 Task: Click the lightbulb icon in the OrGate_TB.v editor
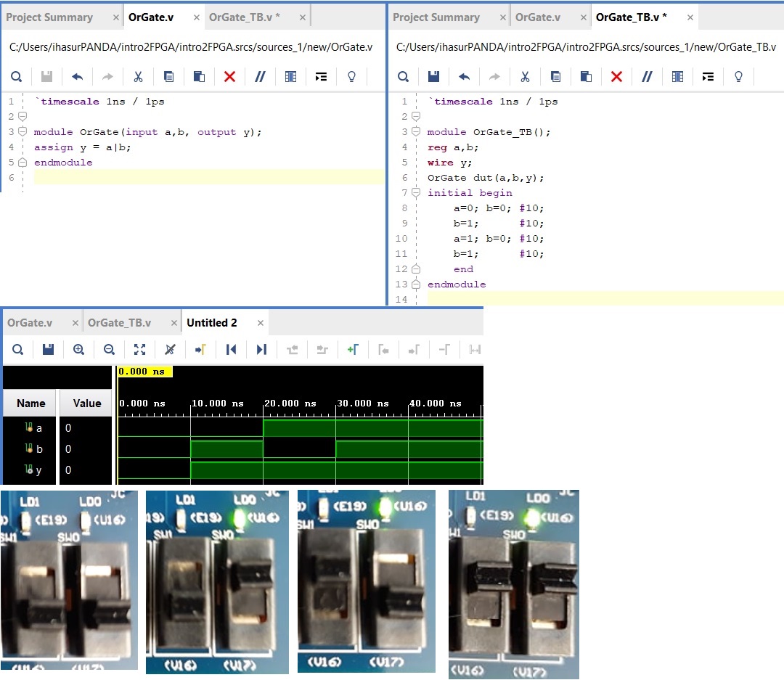coord(738,76)
